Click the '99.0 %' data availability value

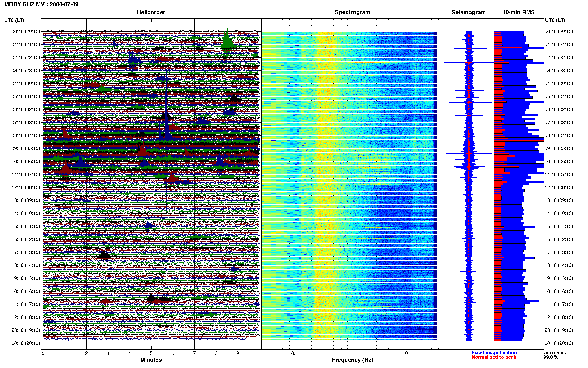551,357
